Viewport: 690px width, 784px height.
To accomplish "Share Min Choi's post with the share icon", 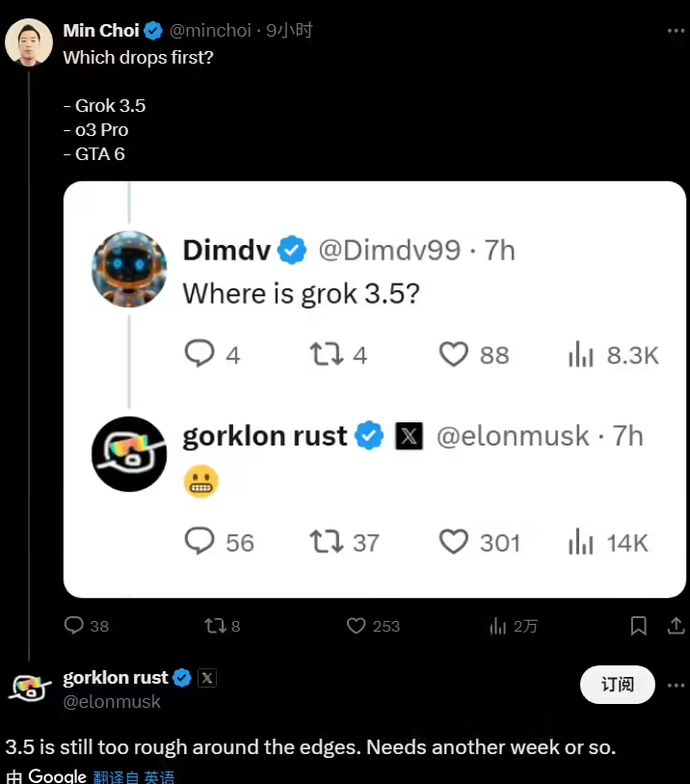I will pos(675,626).
